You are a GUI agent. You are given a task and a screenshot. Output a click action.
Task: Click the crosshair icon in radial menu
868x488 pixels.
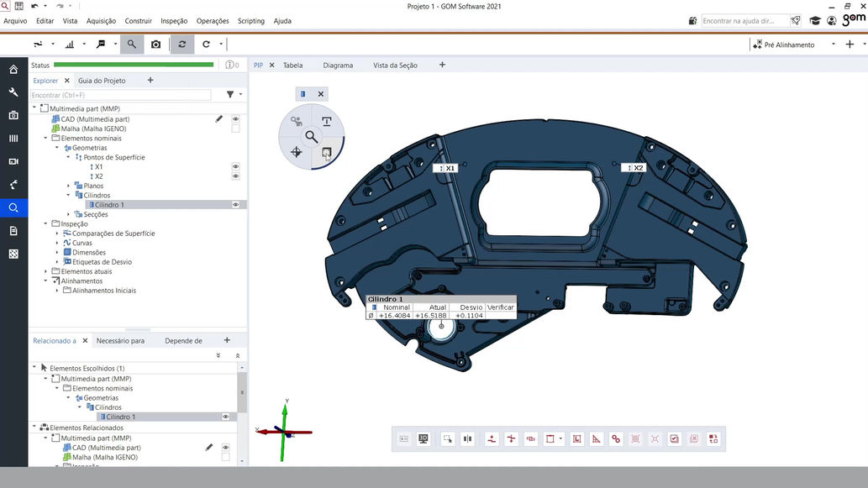coord(296,152)
